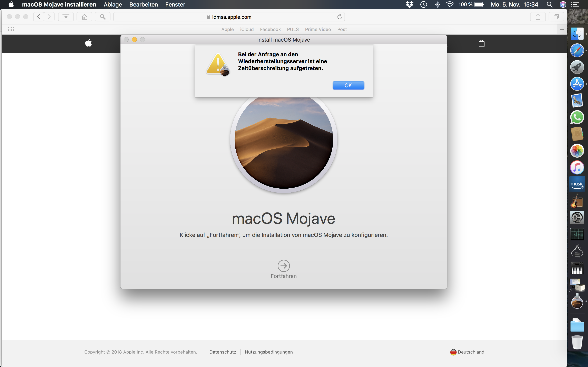Open the Fenster menu

(x=175, y=4)
